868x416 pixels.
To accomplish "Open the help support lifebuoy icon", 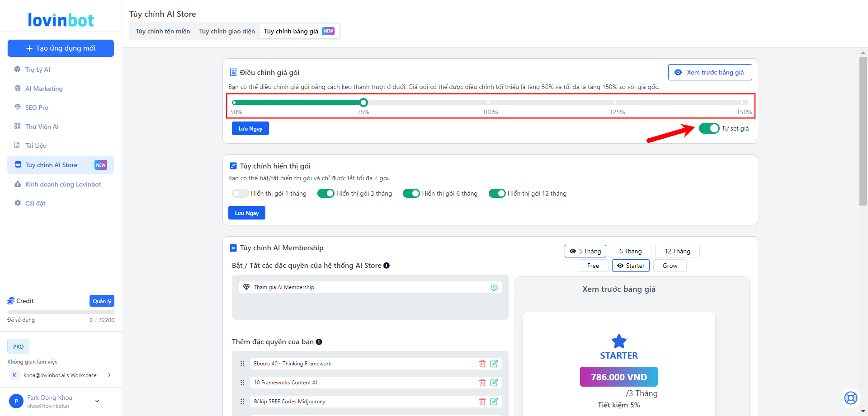I will pos(850,398).
